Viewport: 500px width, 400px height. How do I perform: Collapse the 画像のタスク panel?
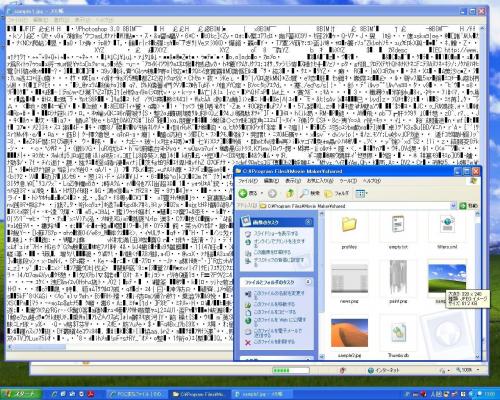tap(308, 222)
